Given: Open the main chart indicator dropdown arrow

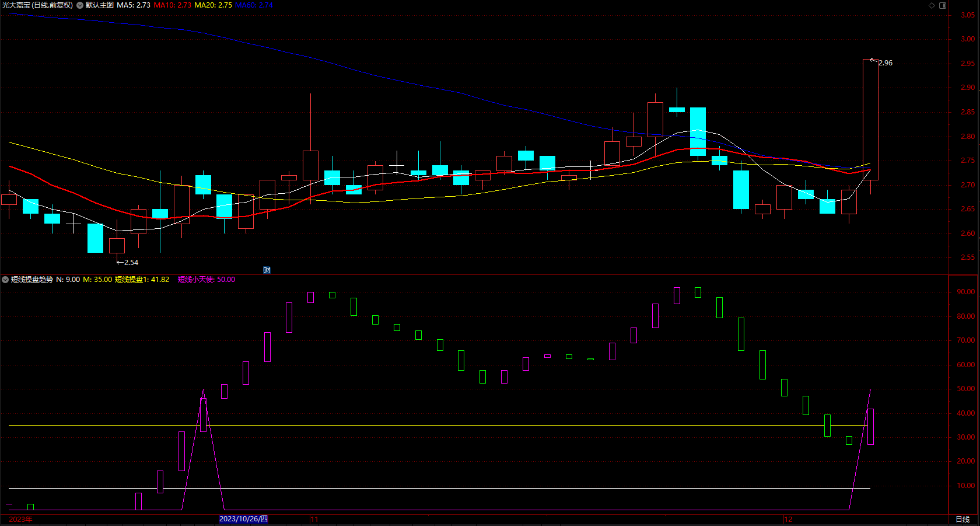Looking at the screenshot, I should pos(80,5).
